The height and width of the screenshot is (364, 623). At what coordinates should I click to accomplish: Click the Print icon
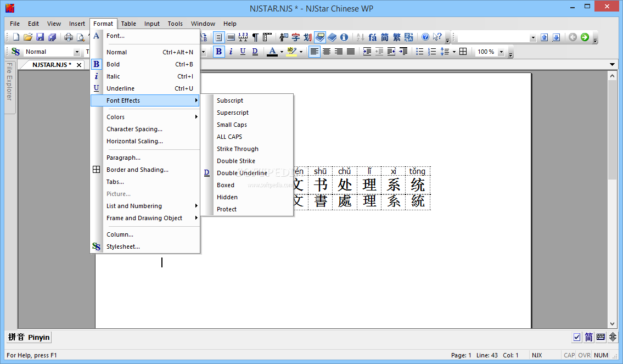pos(69,37)
